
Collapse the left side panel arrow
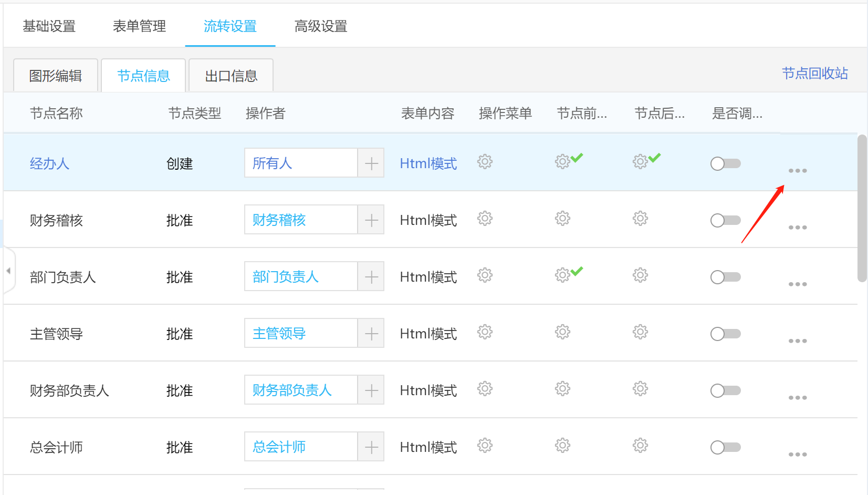tap(8, 271)
